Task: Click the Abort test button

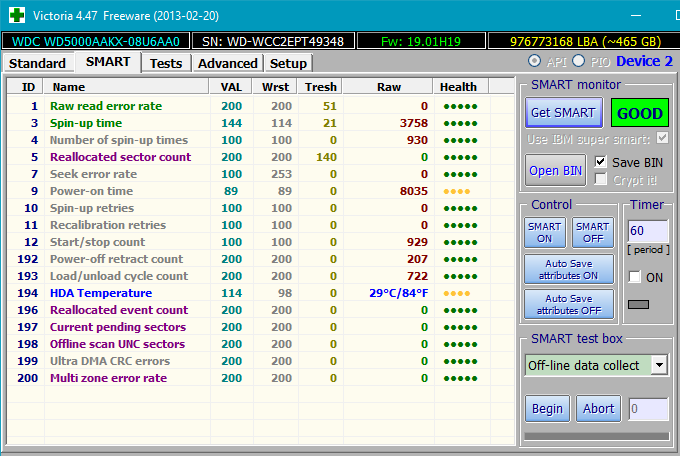Action: pyautogui.click(x=598, y=408)
